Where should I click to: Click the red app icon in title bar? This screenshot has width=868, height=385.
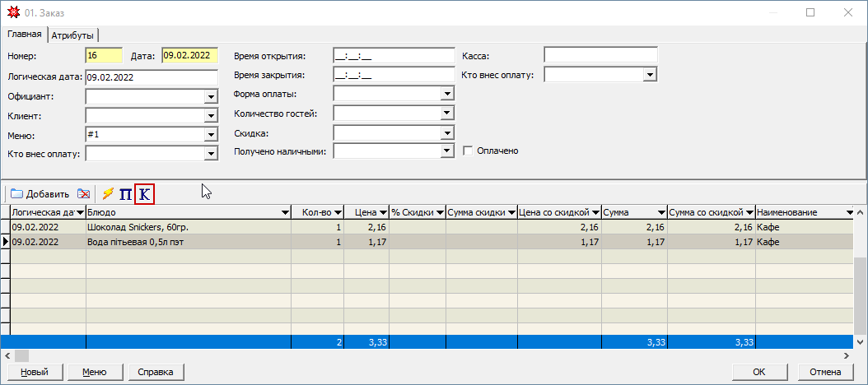click(12, 13)
